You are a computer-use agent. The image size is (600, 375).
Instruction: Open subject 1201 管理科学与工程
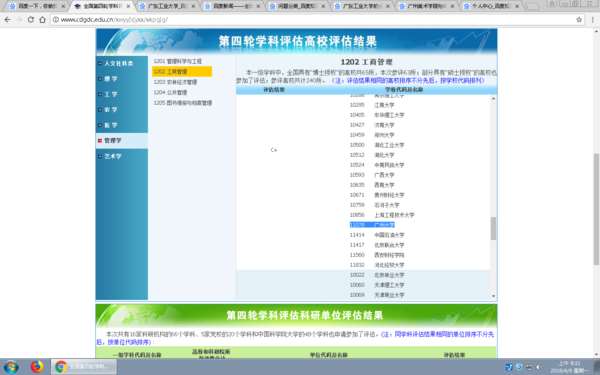tap(178, 61)
